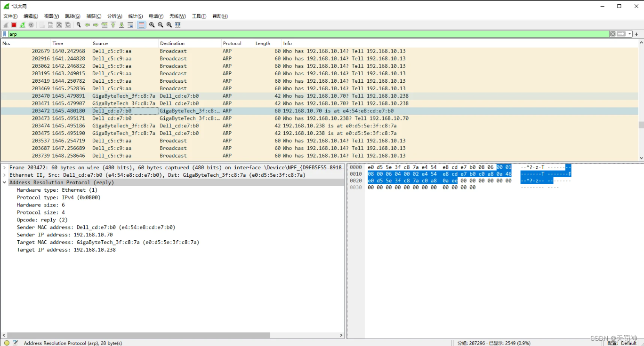
Task: Select Opcode: reply (2) field
Action: coord(42,220)
